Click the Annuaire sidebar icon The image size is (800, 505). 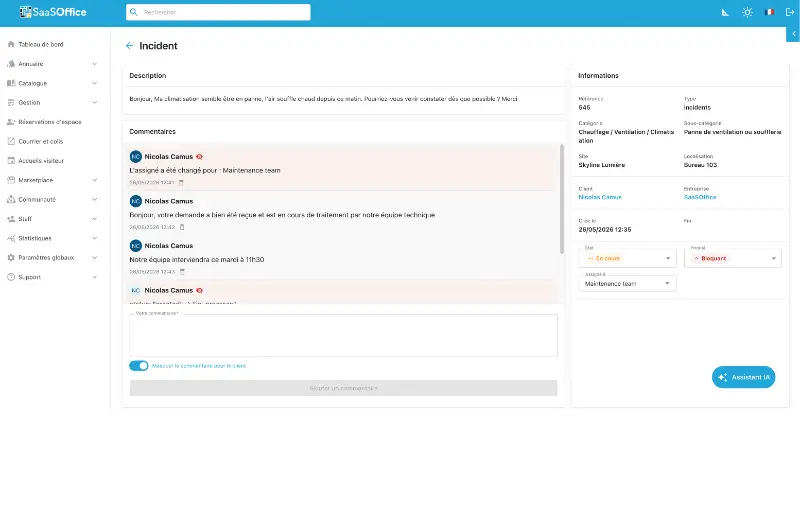11,64
